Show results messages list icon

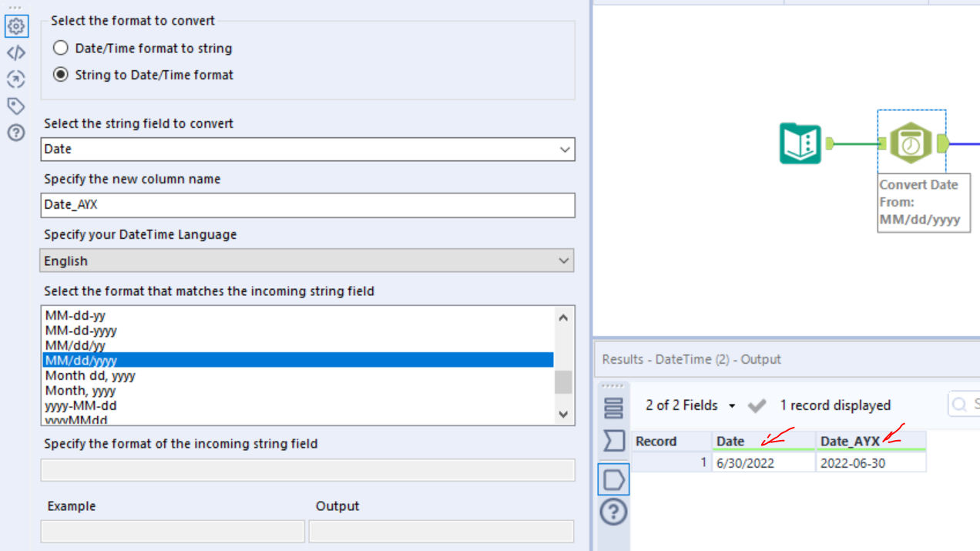(613, 408)
